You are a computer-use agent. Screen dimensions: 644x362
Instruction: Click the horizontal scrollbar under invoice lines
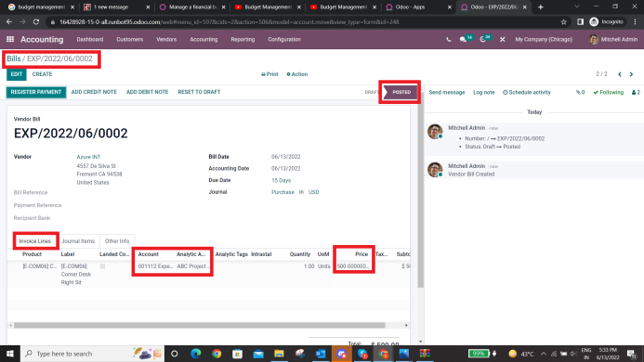(x=199, y=325)
